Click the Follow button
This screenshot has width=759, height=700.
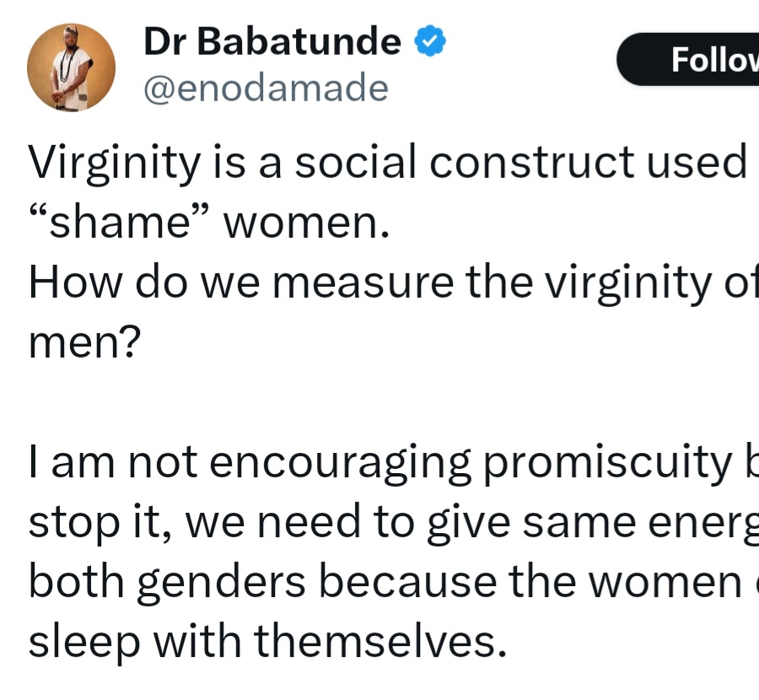click(x=700, y=59)
